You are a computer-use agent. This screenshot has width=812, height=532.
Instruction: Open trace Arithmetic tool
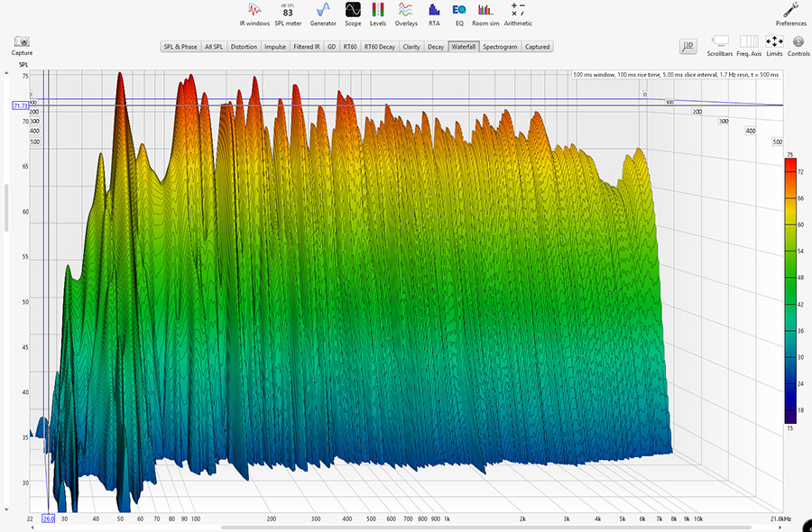(x=518, y=13)
